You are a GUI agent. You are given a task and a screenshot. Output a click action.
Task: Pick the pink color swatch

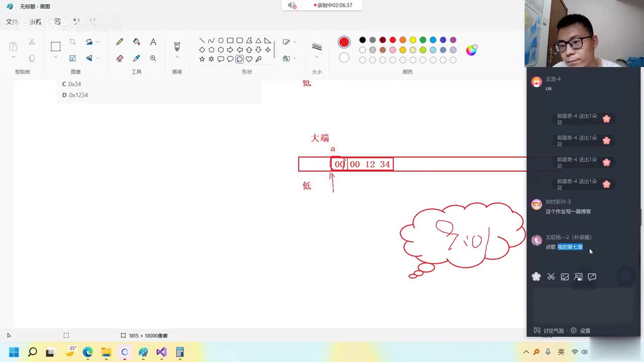392,50
